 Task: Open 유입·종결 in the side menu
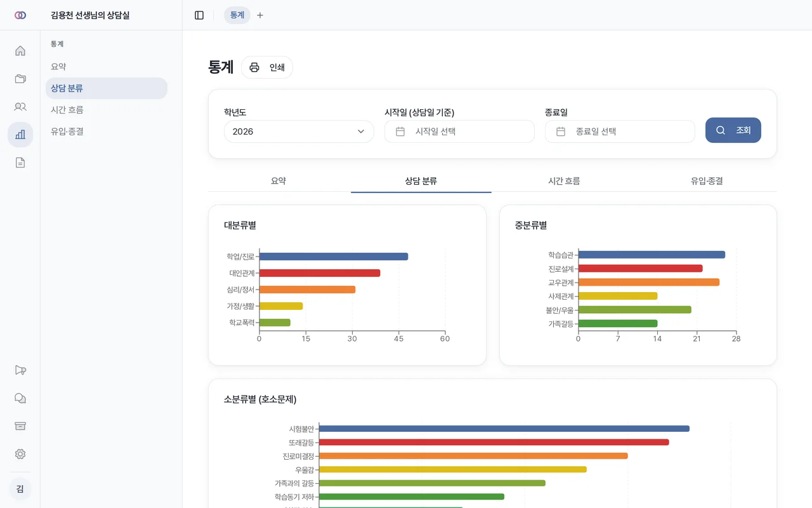[x=107, y=131]
